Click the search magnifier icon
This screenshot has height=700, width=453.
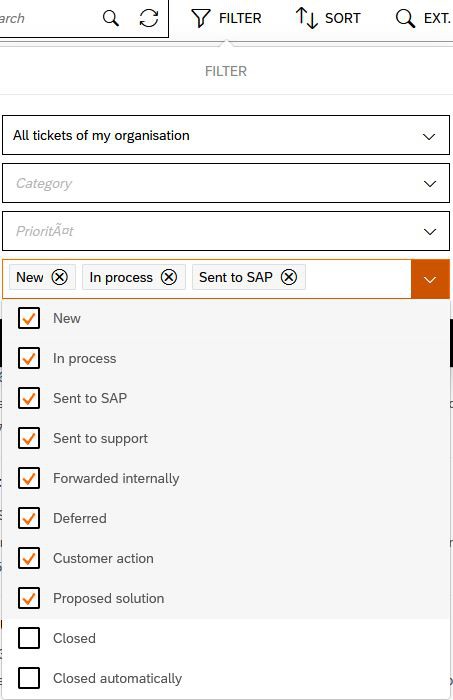pos(111,18)
